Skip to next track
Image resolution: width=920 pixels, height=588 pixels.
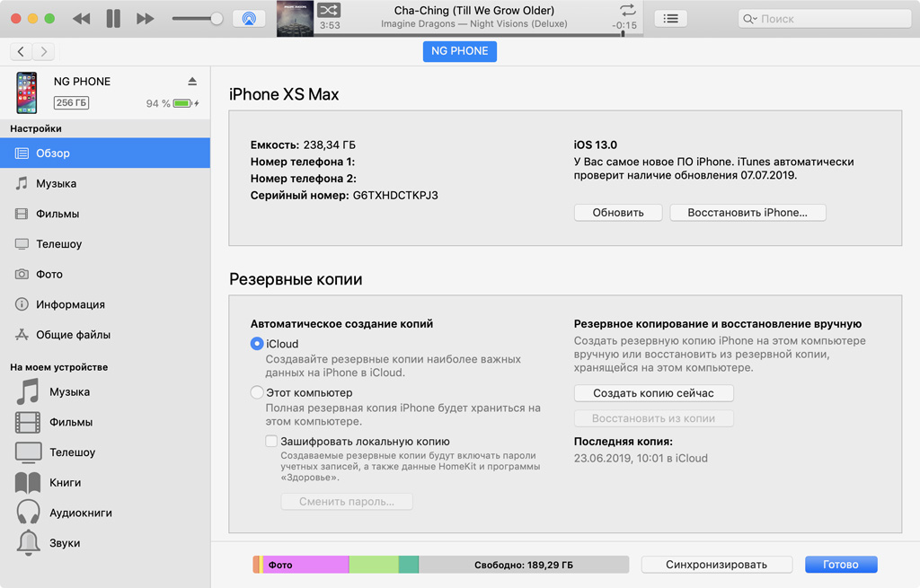point(145,19)
